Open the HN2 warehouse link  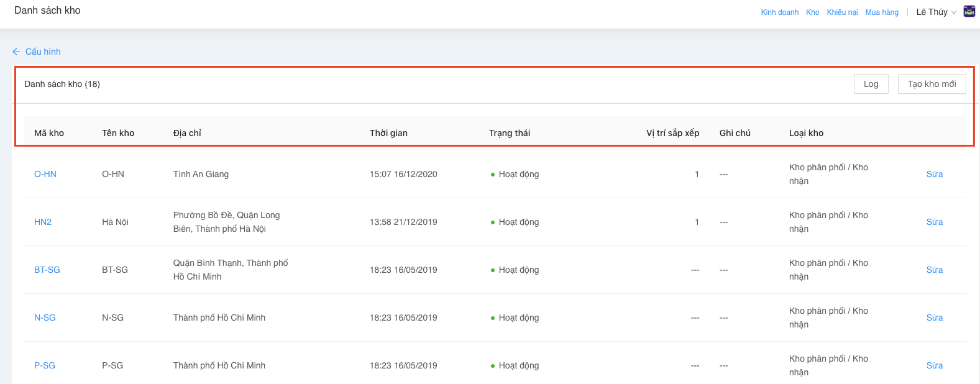43,222
